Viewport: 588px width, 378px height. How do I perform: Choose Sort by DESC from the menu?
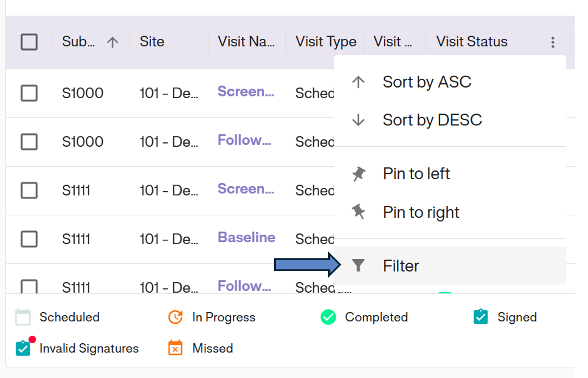click(432, 119)
